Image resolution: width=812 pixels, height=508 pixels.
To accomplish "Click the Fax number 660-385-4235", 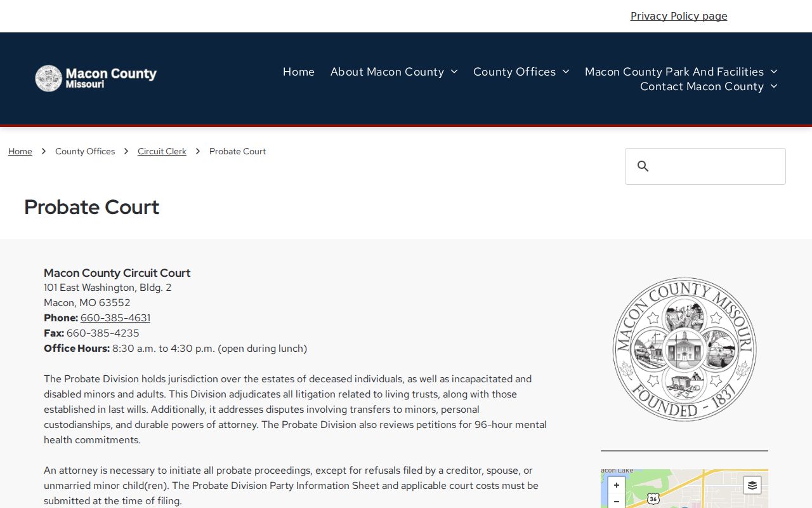I will (103, 333).
